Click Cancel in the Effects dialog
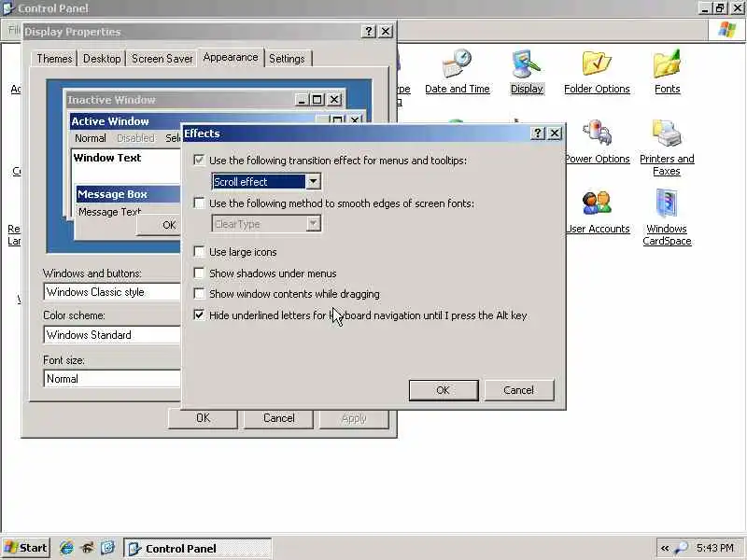Screen dimensions: 747x560 (519, 390)
